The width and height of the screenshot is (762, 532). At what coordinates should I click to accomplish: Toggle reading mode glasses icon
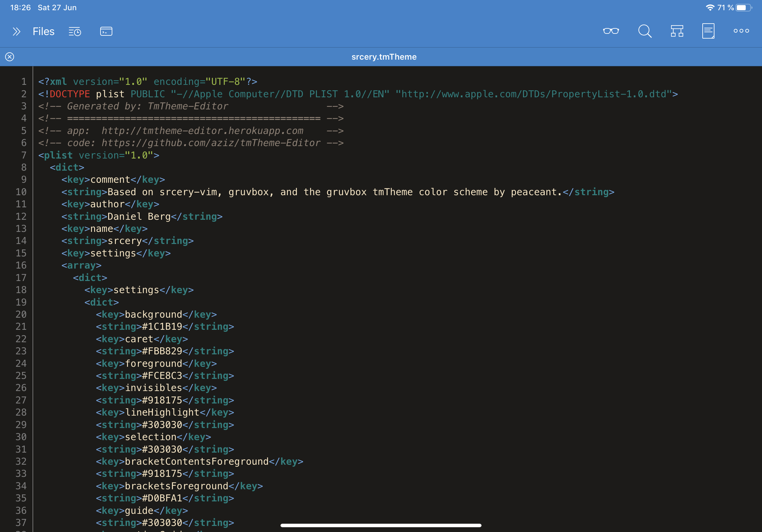click(x=611, y=31)
